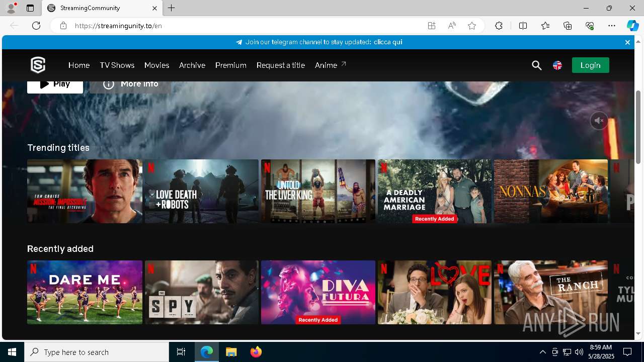The width and height of the screenshot is (644, 362).
Task: Launch Firefox from the taskbar
Action: (256, 352)
